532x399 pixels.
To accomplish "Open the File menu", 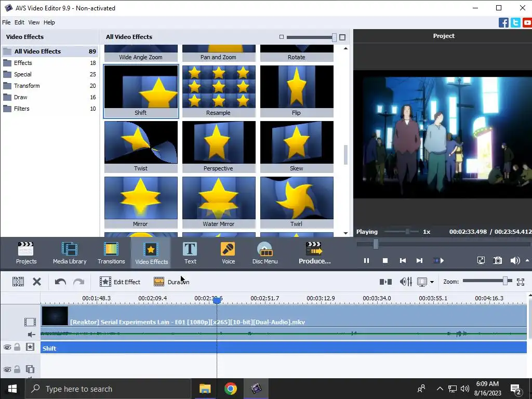I will tap(6, 22).
